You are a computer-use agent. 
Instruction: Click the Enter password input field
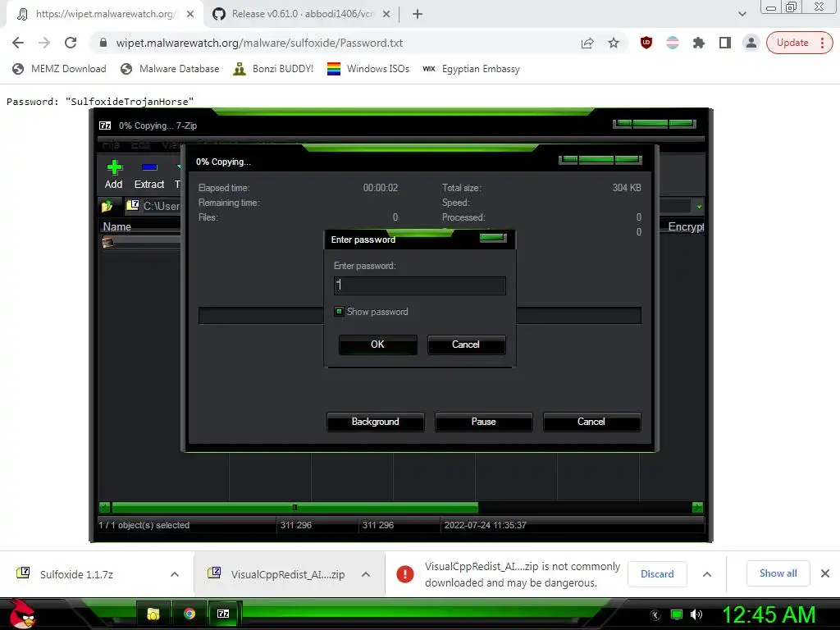[x=419, y=285]
